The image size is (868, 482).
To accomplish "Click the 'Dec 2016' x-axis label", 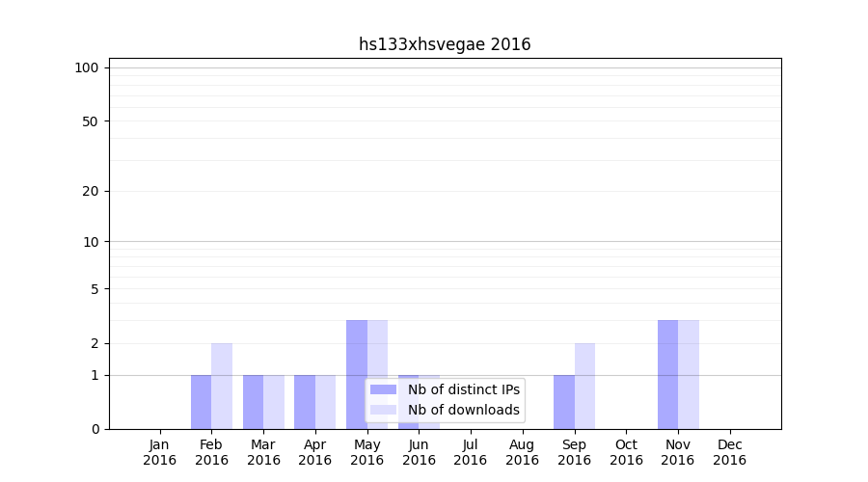I will pos(729,452).
